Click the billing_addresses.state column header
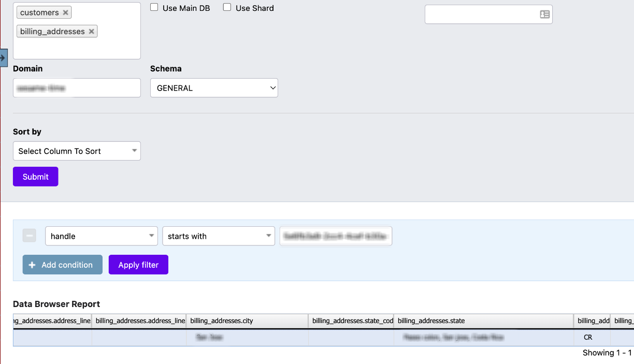Image resolution: width=634 pixels, height=364 pixels. (483, 321)
